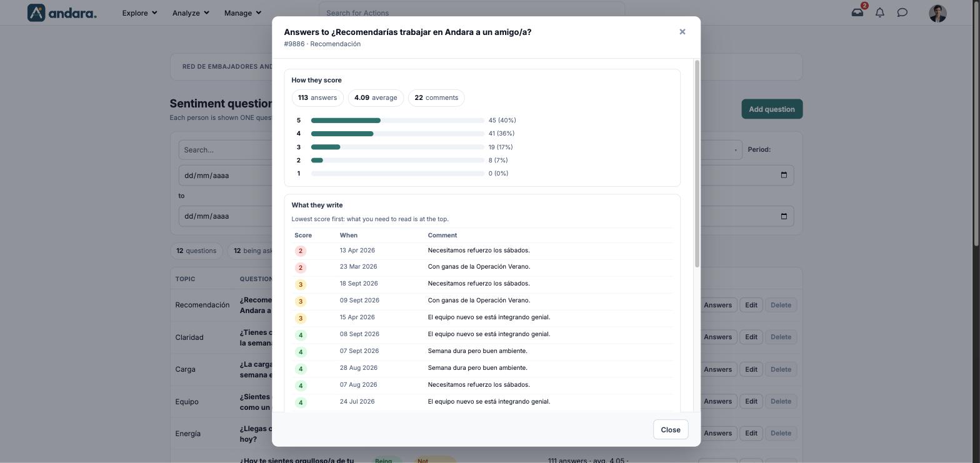Click the score badge for 13 Apr 2026
This screenshot has height=463, width=980.
click(301, 251)
